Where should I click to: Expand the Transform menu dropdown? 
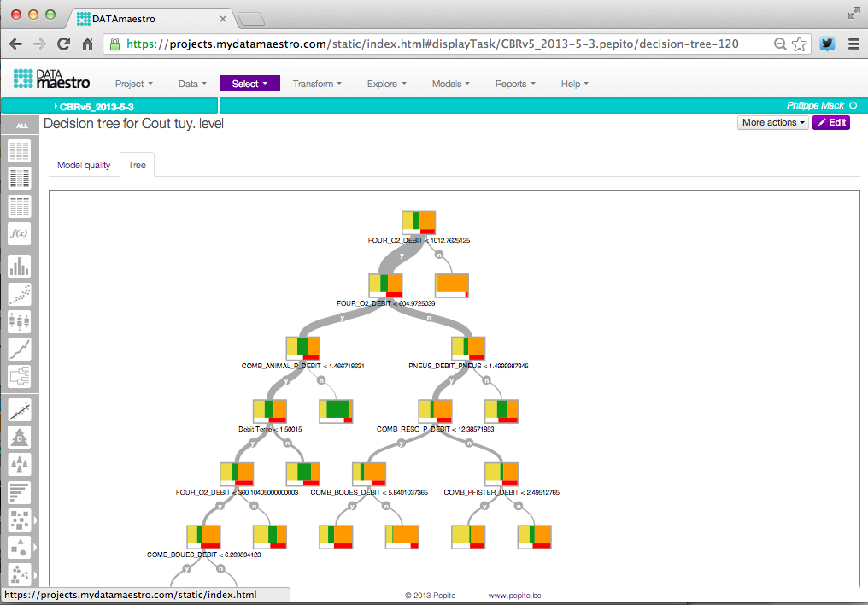(x=317, y=84)
